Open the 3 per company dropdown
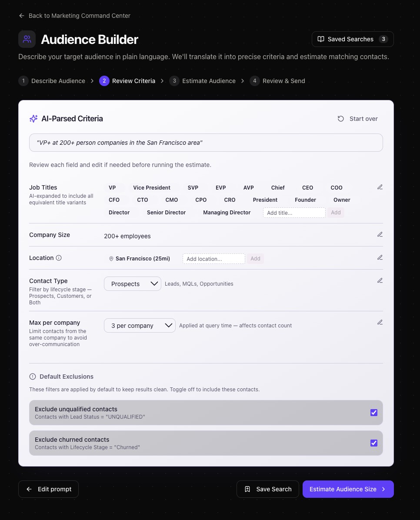This screenshot has height=520, width=420. 140,326
